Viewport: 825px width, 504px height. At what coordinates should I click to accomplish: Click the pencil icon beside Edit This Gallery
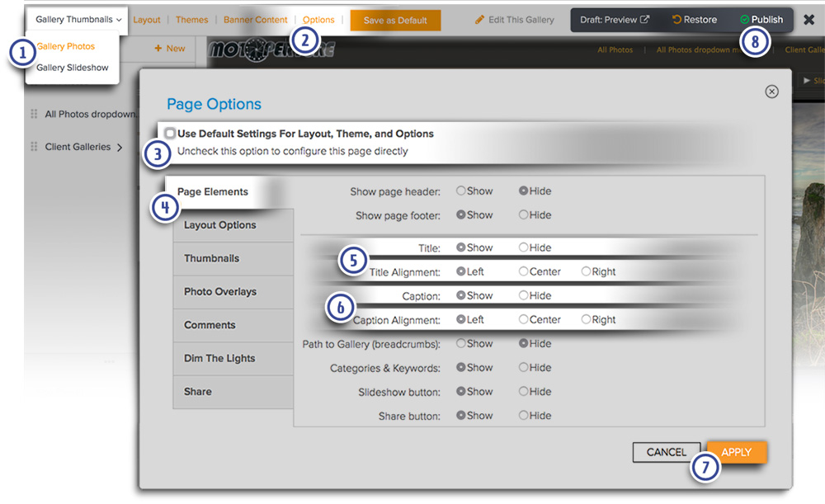[x=479, y=20]
